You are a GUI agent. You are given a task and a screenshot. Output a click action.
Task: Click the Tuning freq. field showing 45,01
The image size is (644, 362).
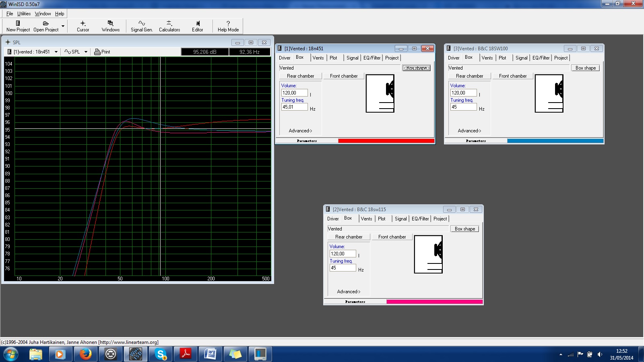(294, 107)
